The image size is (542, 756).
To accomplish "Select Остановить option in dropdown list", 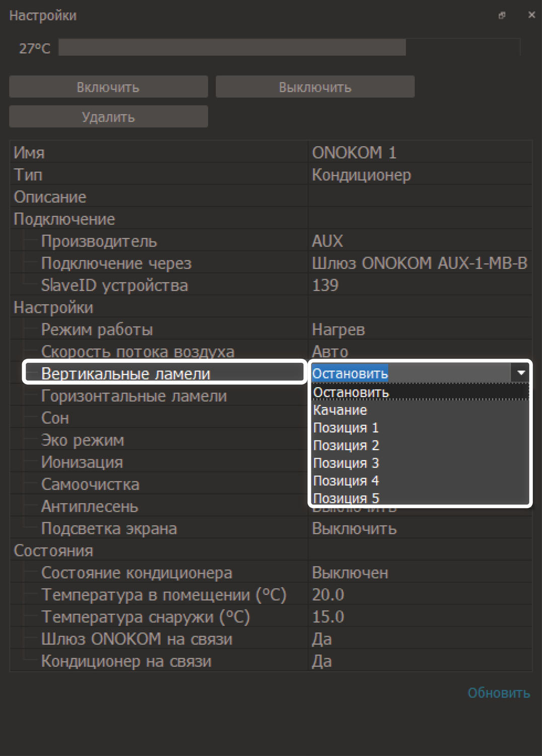I will [x=351, y=392].
